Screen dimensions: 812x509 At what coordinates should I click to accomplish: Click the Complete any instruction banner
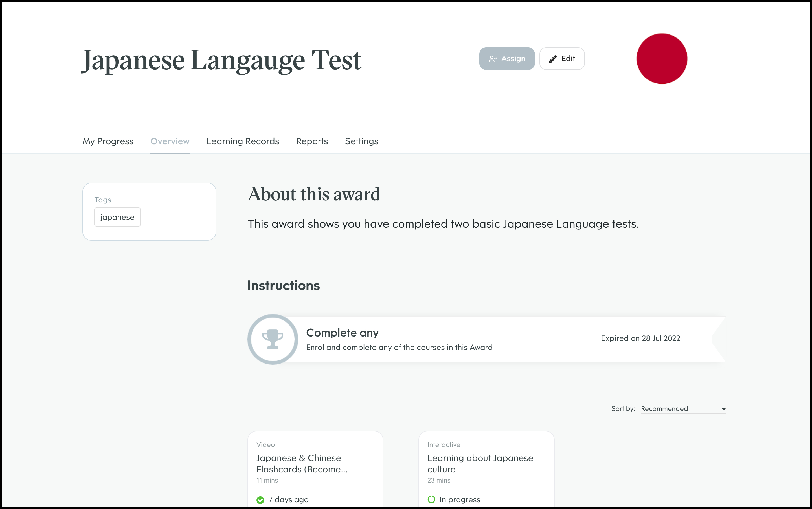pyautogui.click(x=438, y=339)
